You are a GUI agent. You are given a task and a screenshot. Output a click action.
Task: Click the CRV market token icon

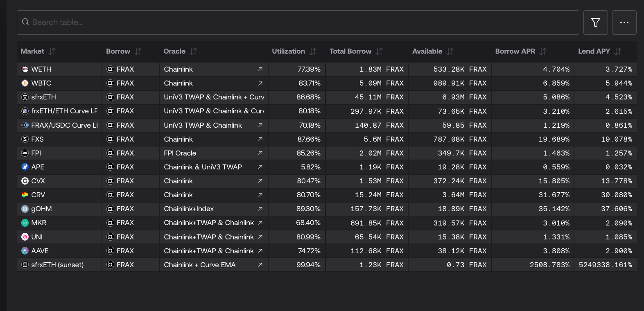click(x=25, y=195)
